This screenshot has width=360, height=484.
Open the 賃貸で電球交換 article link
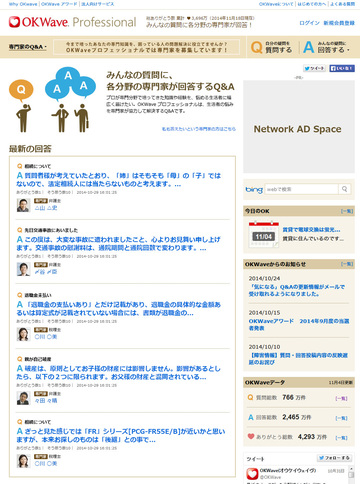[311, 230]
